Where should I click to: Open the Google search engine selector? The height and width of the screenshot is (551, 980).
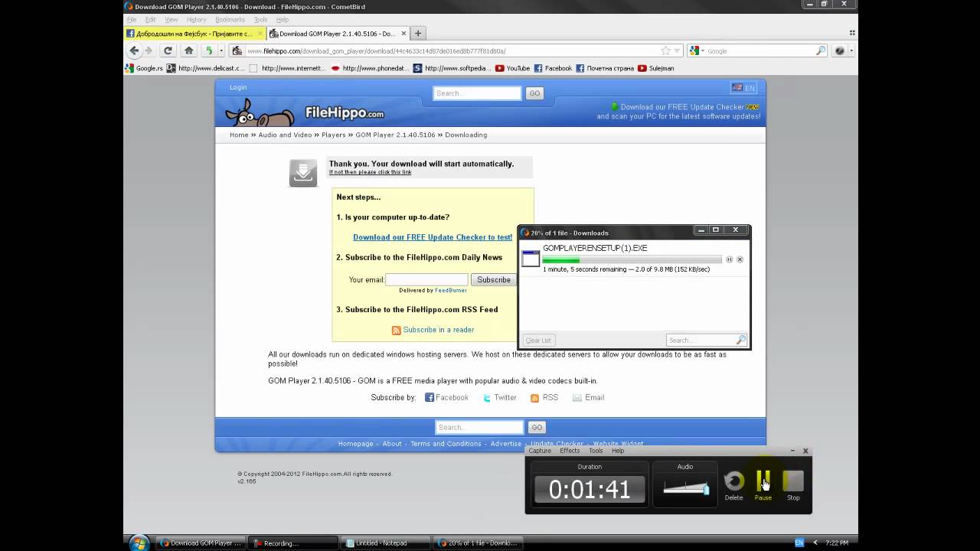(x=697, y=51)
